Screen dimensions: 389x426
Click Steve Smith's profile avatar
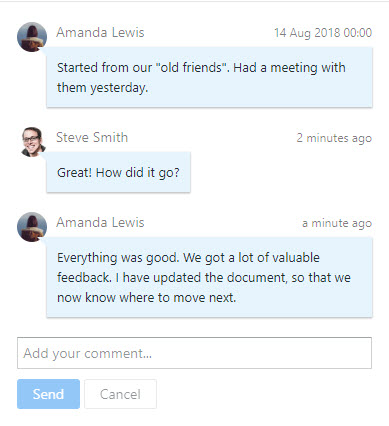[32, 142]
